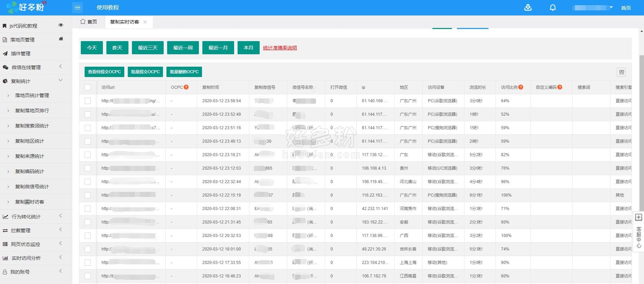
Task: Open the download icon in header
Action: pyautogui.click(x=528, y=8)
